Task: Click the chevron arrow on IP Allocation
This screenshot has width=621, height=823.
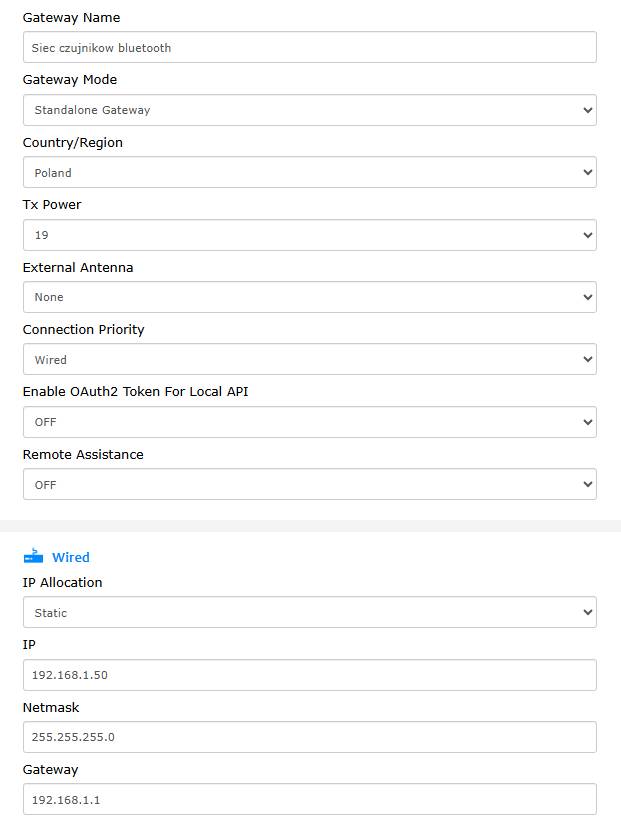Action: click(588, 612)
